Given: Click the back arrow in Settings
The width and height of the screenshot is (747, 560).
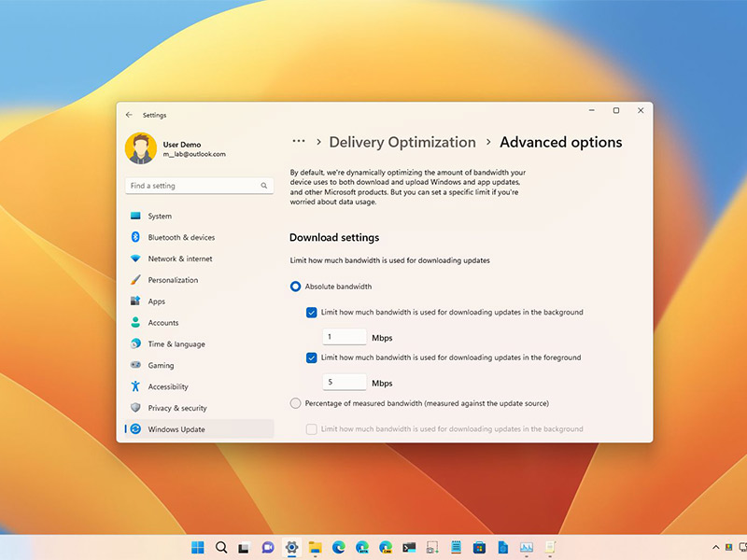Looking at the screenshot, I should point(129,115).
